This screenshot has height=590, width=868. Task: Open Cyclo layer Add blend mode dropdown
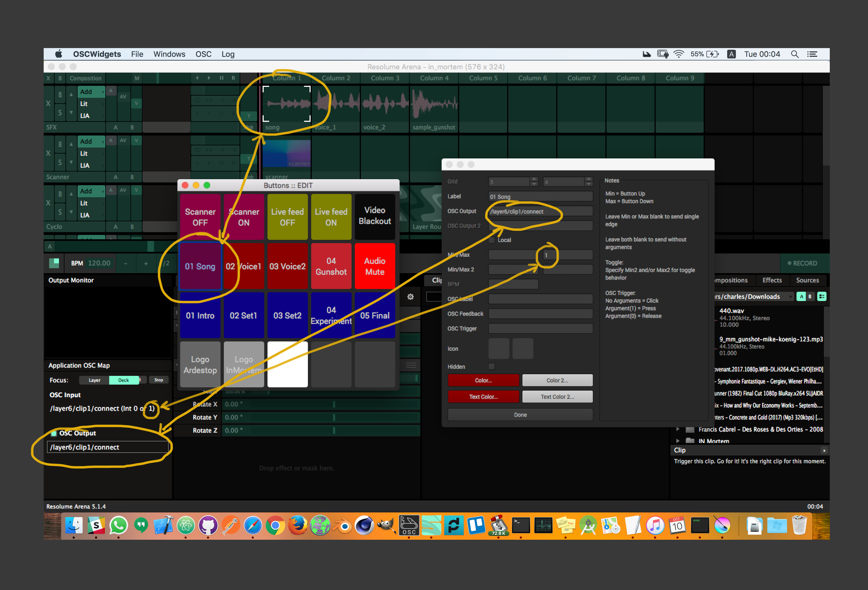pyautogui.click(x=91, y=191)
